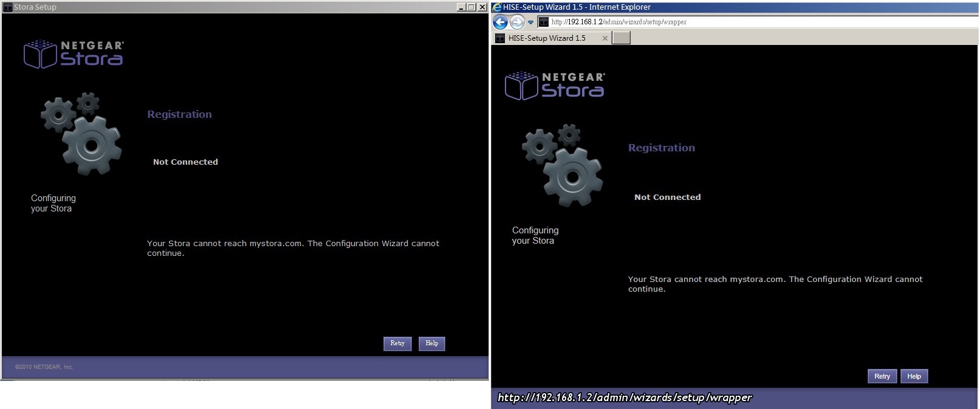
Task: Click Not Connected status in Stora Setup window
Action: [185, 162]
